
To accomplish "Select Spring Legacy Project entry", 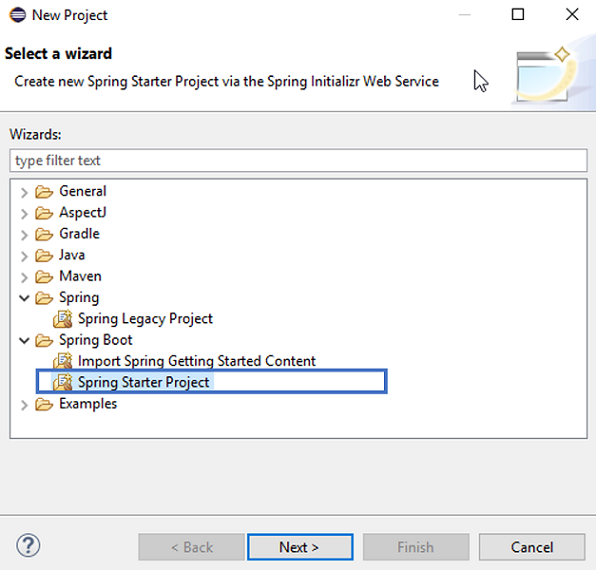I will point(145,319).
